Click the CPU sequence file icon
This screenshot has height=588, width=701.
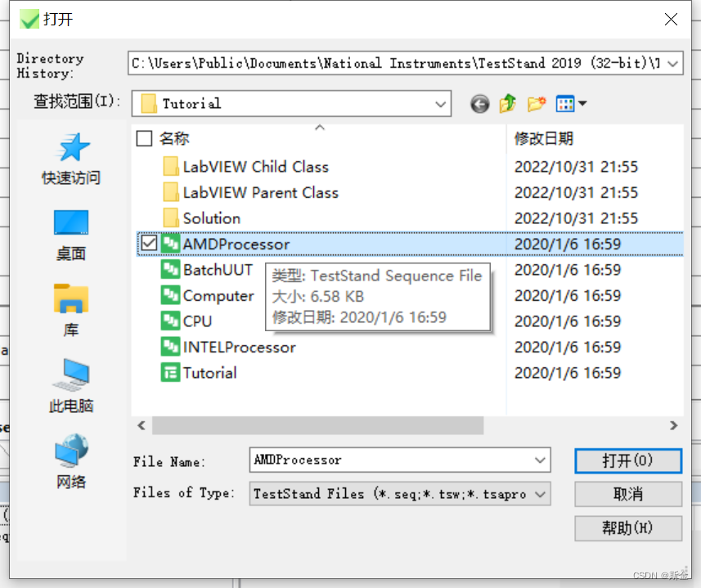pos(170,321)
